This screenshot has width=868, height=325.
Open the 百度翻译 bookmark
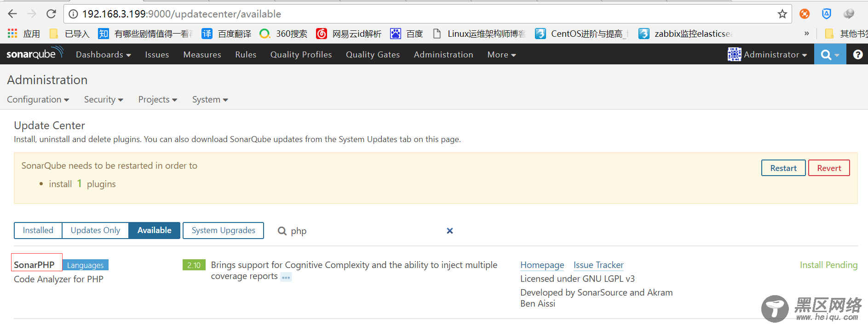227,34
